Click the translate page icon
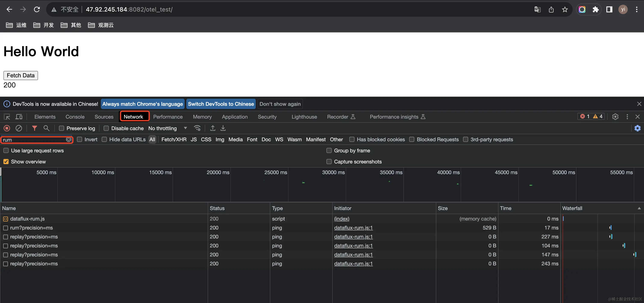644x303 pixels. click(x=537, y=9)
